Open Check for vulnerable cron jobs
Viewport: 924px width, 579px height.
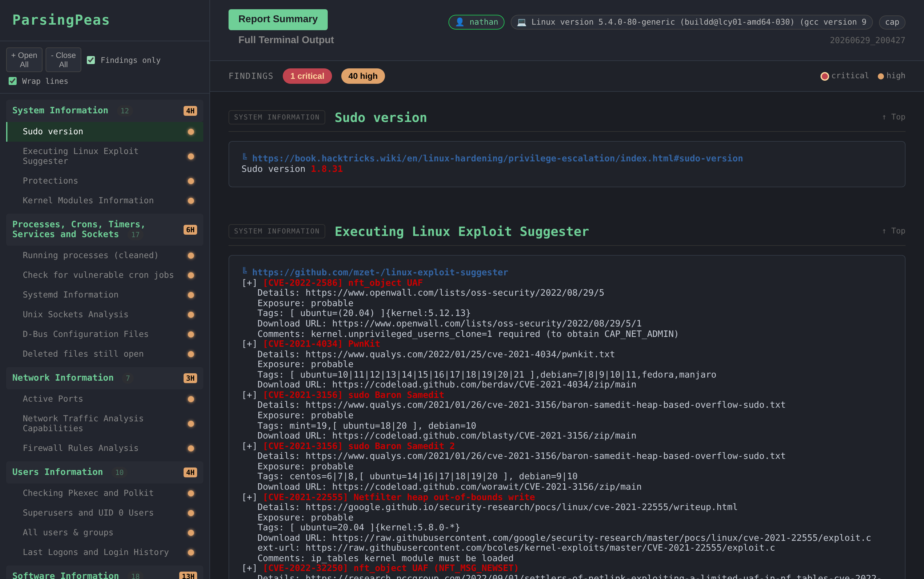[104, 275]
